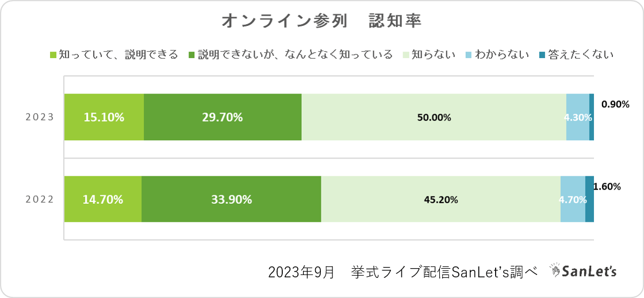644x298 pixels.
Task: Click the 2022 bar segment showing 14.70%
Action: (103, 199)
